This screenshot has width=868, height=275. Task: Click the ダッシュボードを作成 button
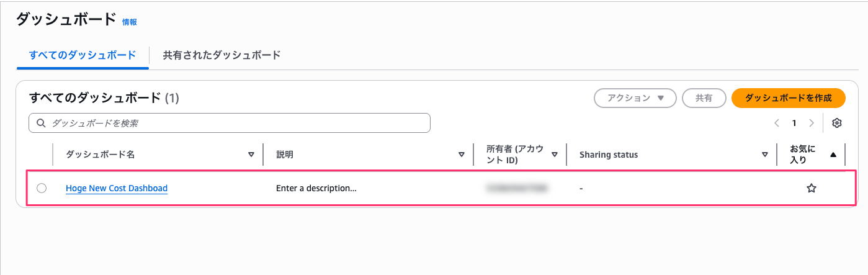[x=788, y=98]
